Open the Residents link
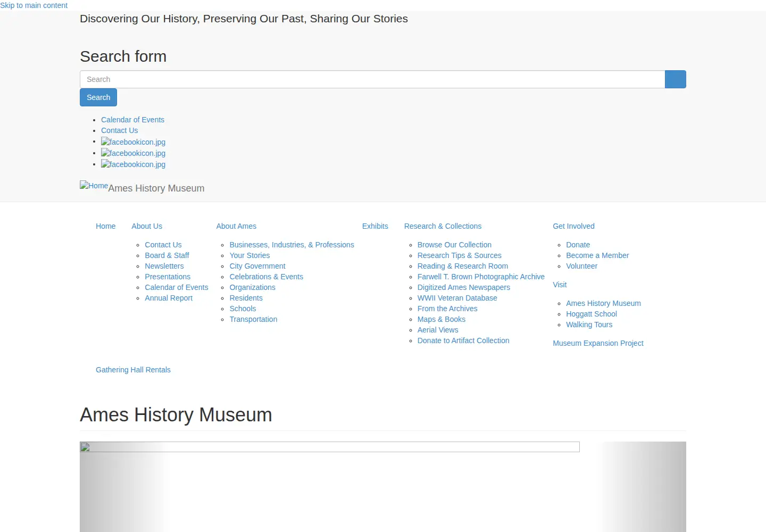766x532 pixels. (x=246, y=298)
